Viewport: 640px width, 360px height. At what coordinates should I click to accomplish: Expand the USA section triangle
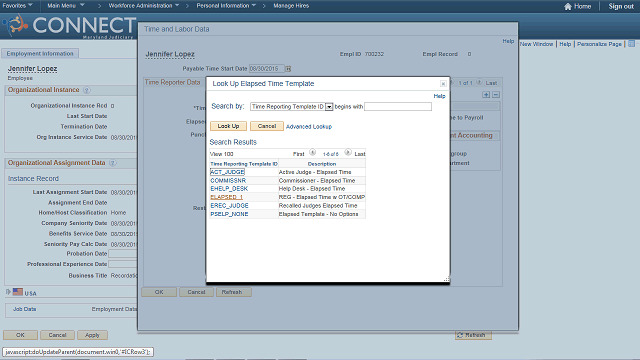[x=8, y=292]
